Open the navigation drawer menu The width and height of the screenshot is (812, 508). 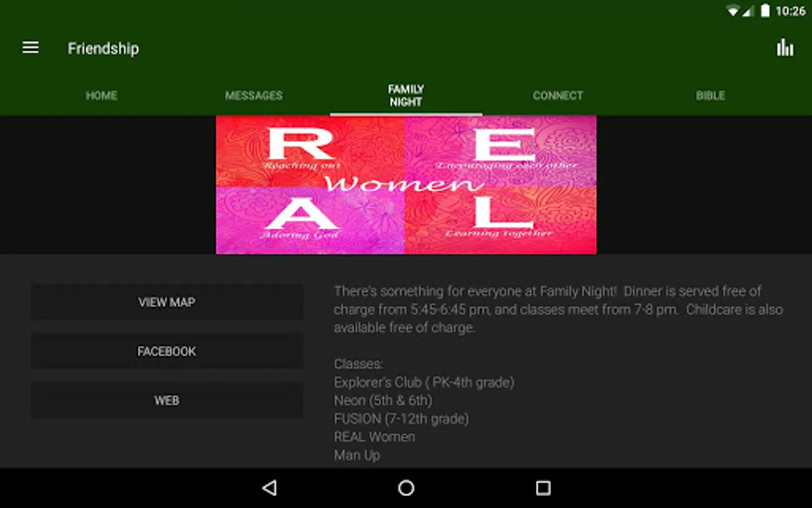(30, 47)
